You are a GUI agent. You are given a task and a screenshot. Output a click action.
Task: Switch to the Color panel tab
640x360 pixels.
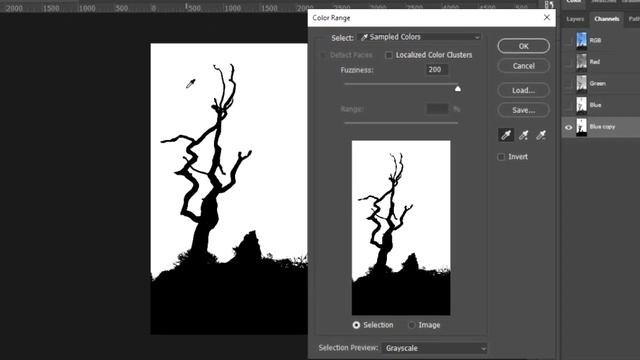click(x=574, y=2)
